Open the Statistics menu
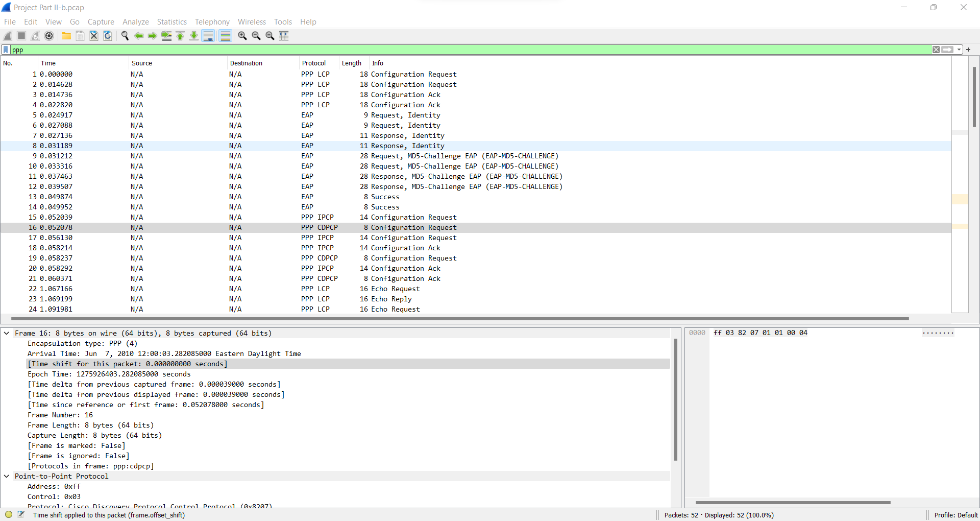 pos(171,21)
